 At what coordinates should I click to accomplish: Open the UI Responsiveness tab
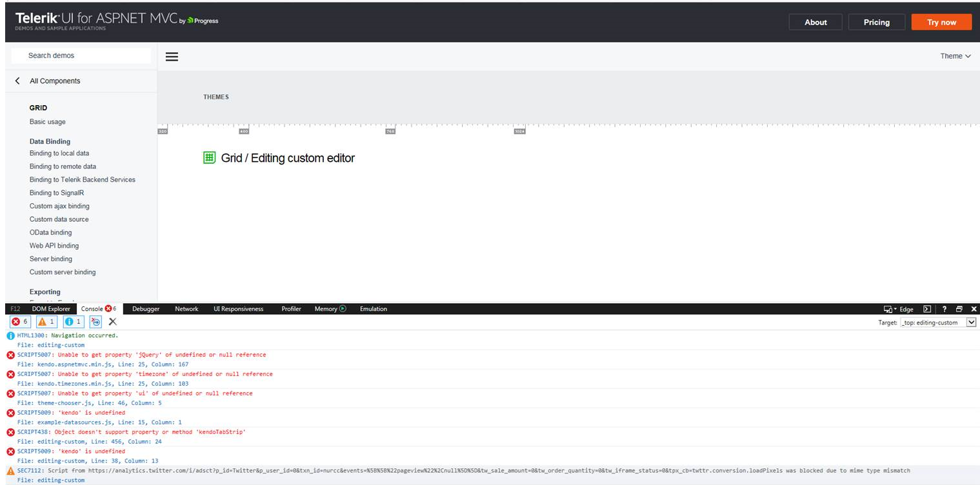[239, 309]
